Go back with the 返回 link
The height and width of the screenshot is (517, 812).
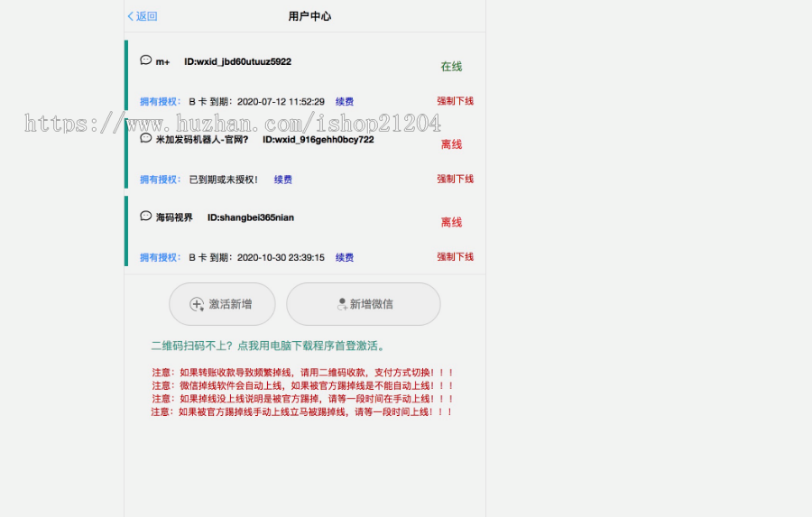(x=143, y=16)
